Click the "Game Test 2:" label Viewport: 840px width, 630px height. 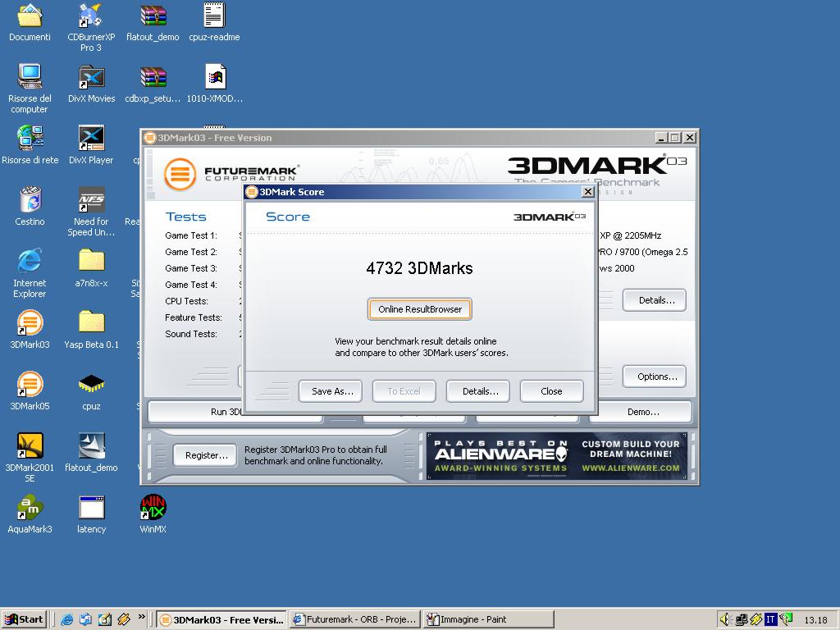click(191, 252)
